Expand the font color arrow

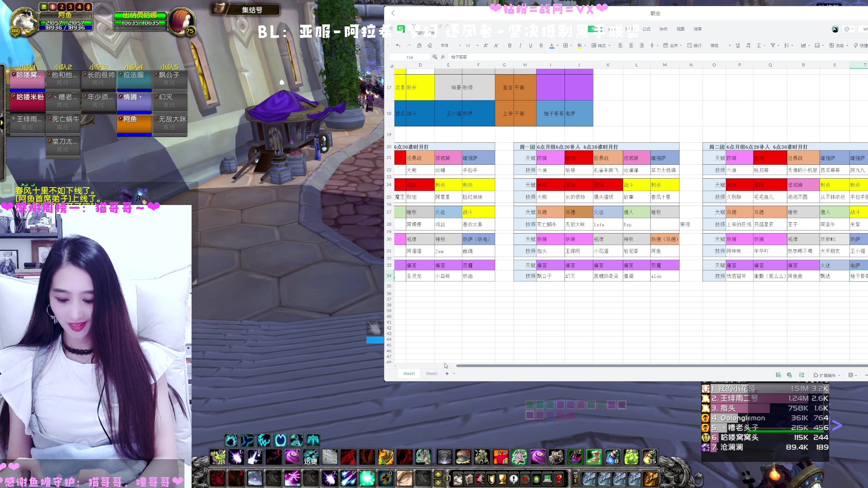click(557, 45)
